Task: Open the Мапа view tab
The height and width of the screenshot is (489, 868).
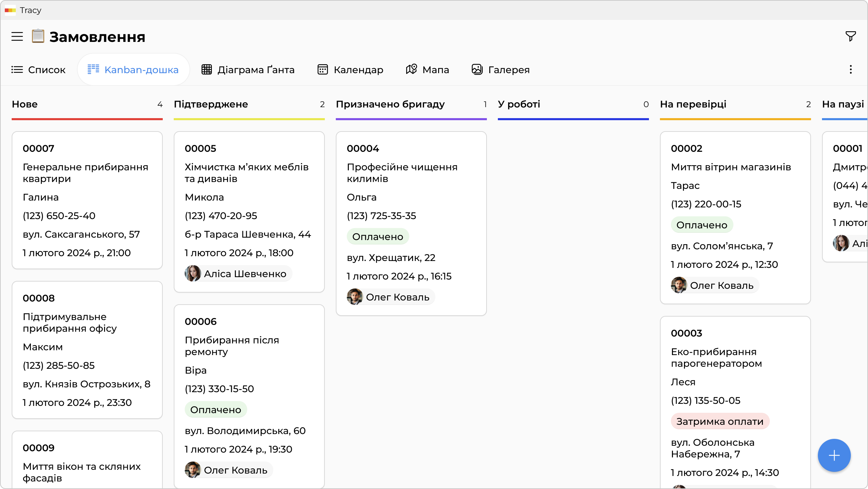Action: click(x=427, y=70)
